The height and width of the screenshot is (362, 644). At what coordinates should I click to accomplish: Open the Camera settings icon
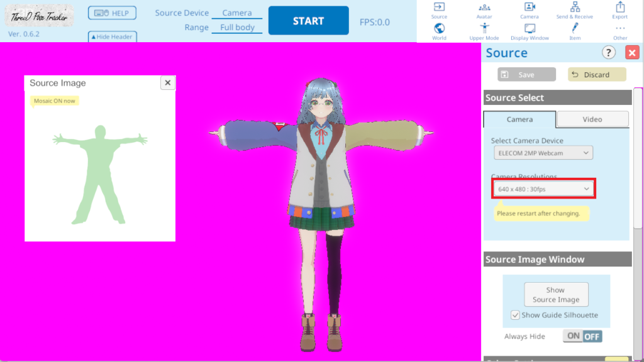[x=530, y=11]
